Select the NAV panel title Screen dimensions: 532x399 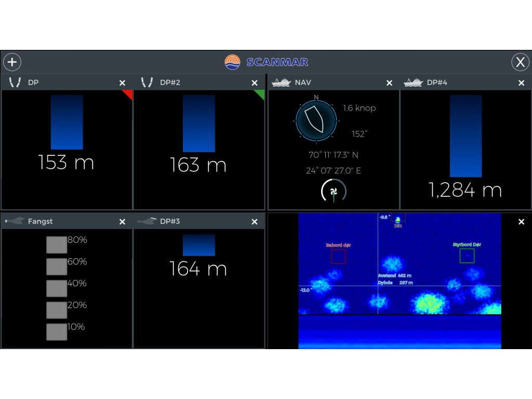tap(303, 83)
